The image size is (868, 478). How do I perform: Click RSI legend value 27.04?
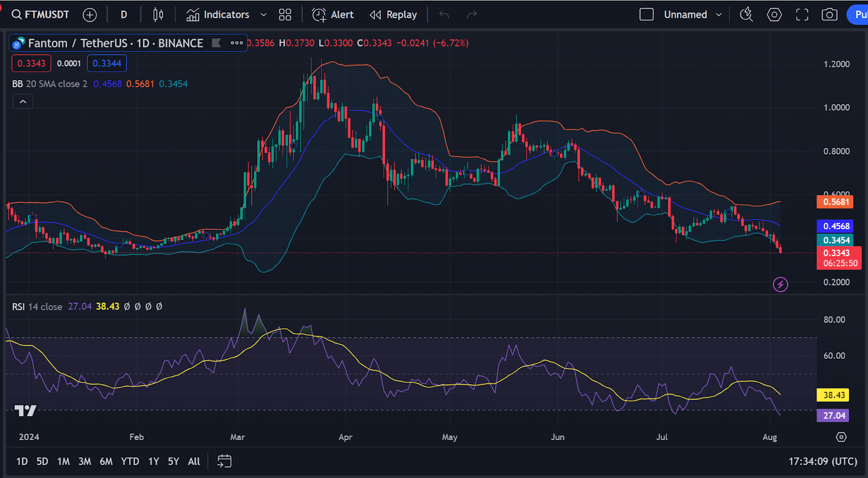[80, 307]
